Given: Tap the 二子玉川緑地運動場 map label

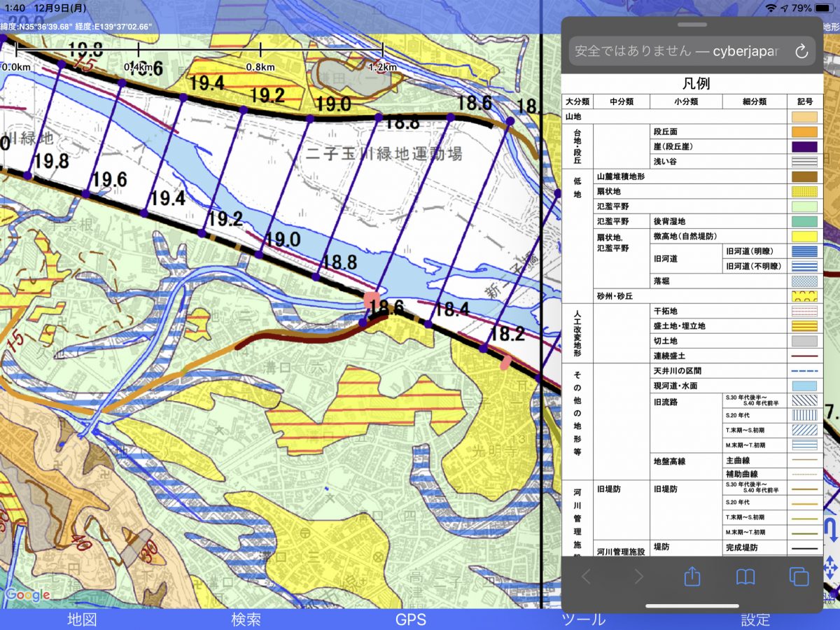Looking at the screenshot, I should [384, 153].
